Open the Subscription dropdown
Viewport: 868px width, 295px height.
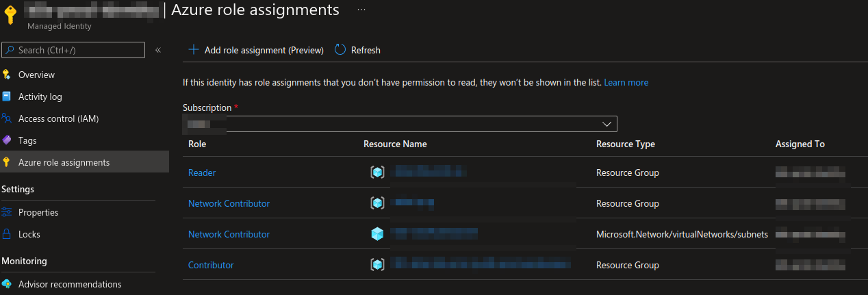400,124
